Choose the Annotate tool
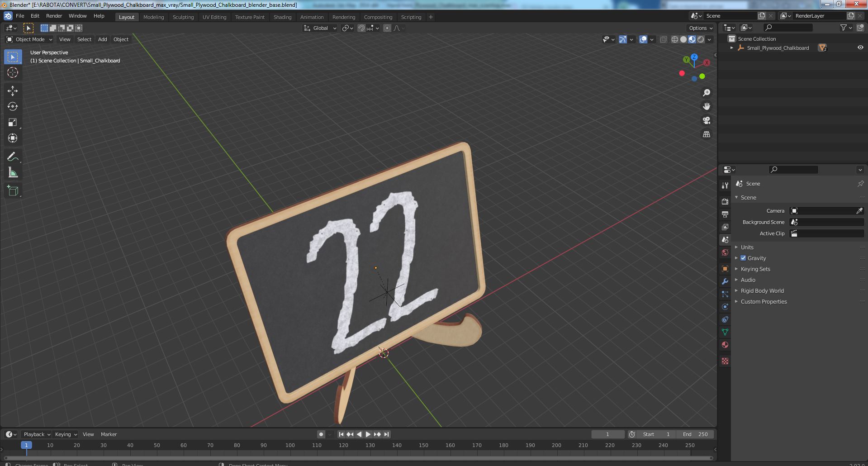This screenshot has height=466, width=868. tap(13, 157)
